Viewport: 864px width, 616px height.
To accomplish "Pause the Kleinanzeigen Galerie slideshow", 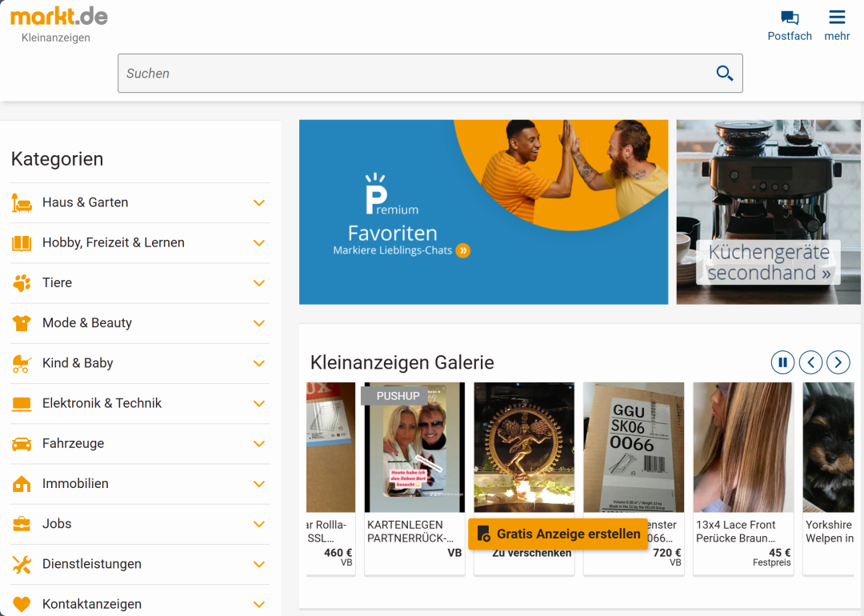I will coord(782,362).
